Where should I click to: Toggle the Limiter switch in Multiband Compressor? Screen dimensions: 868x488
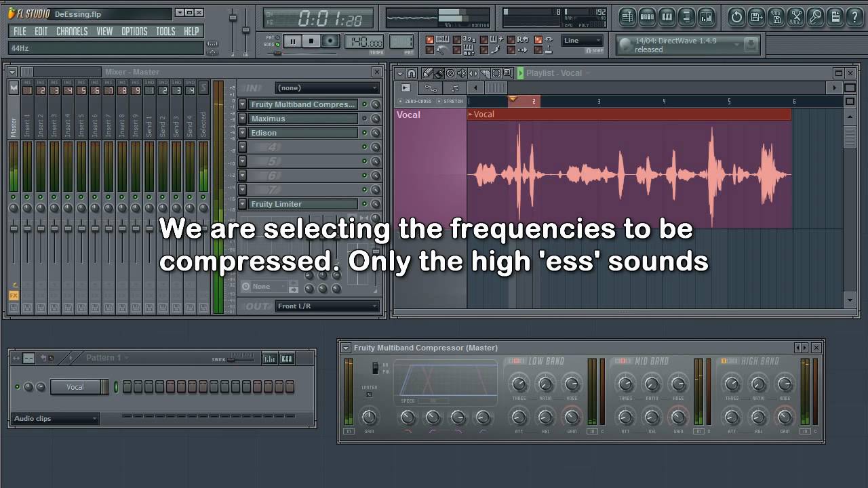(369, 394)
